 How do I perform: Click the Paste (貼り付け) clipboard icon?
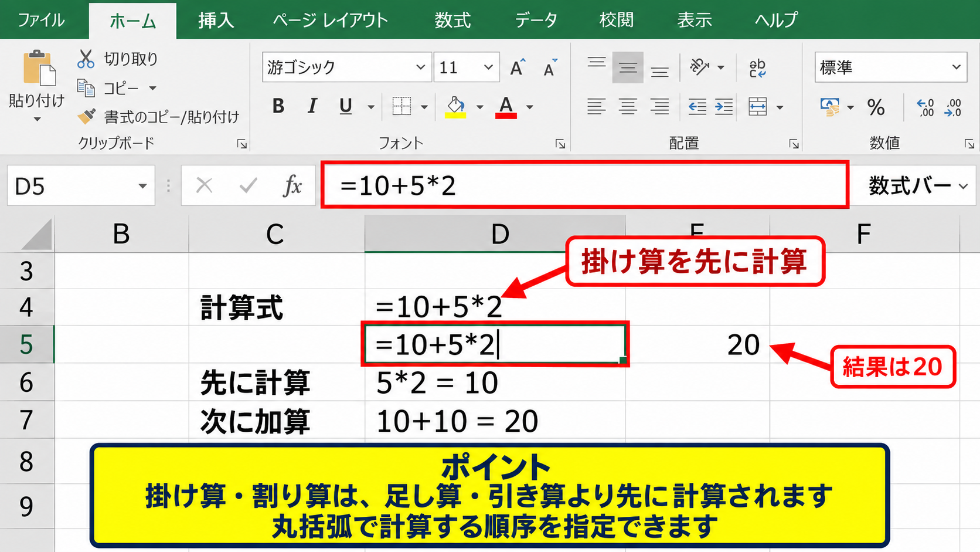pos(39,68)
